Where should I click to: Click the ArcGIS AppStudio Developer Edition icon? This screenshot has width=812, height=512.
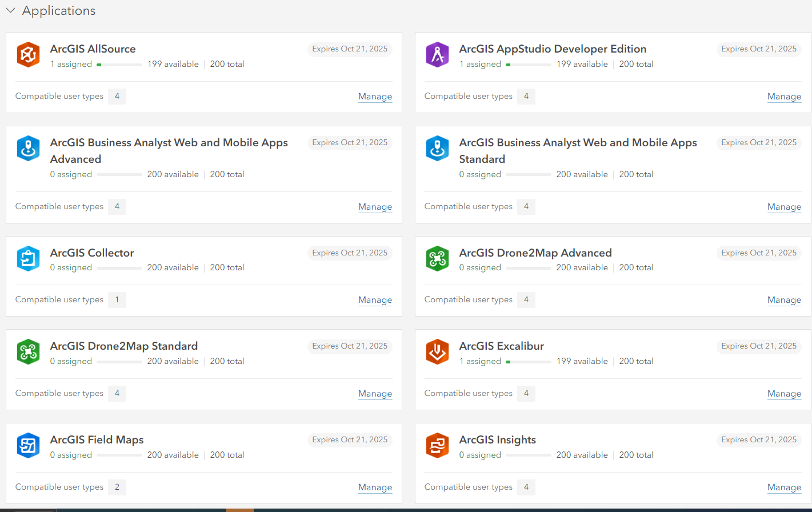click(x=437, y=54)
